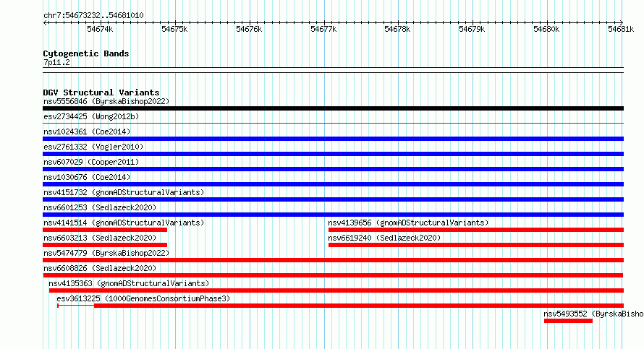Screen dimensions: 644x349
Task: Click the black nsv5556846 variant bar
Action: click(x=333, y=108)
